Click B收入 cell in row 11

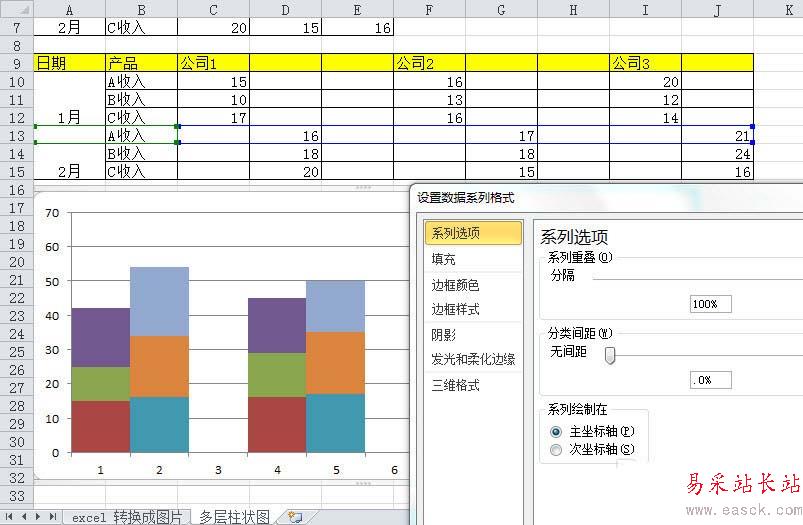pos(141,99)
